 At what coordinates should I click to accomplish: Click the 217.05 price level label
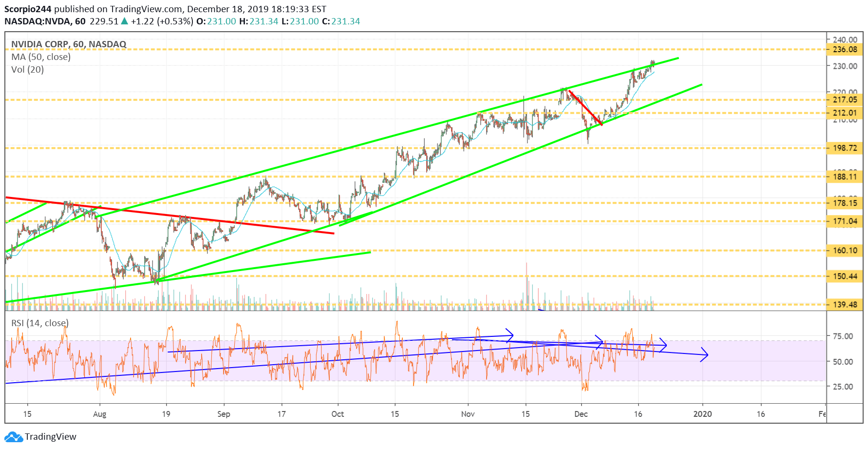pos(845,99)
